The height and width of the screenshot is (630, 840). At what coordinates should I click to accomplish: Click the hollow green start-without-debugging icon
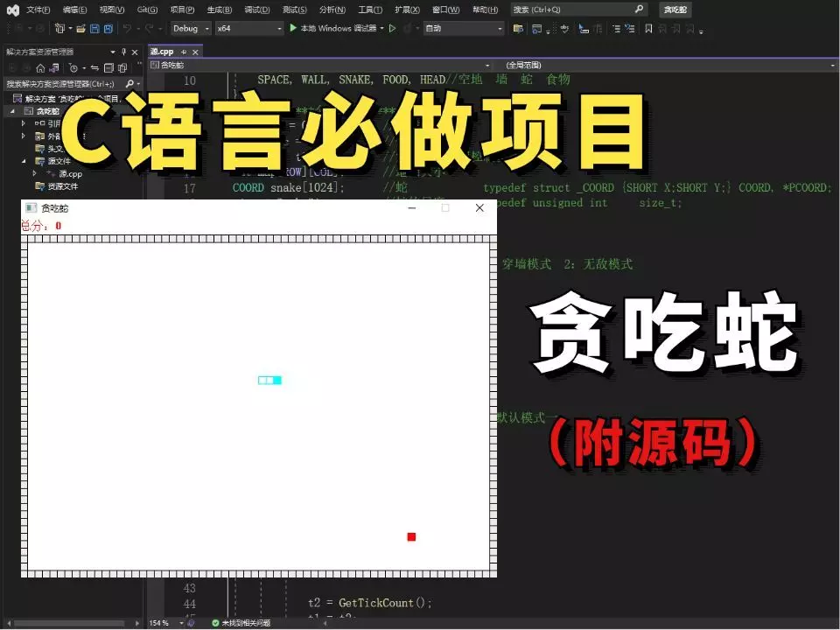click(x=392, y=28)
